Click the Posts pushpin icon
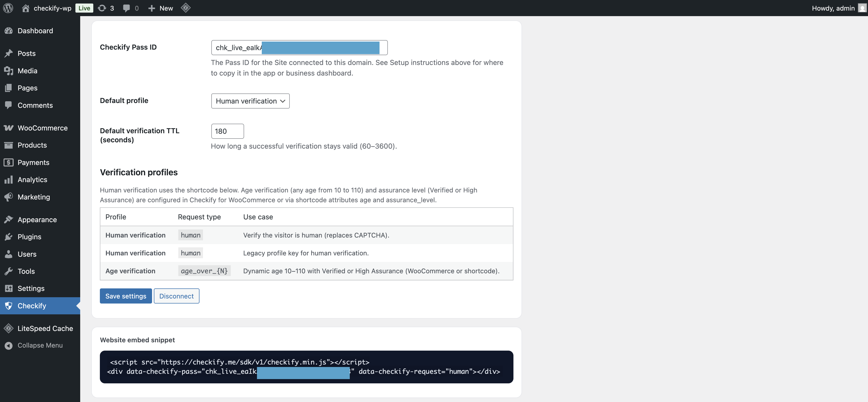The height and width of the screenshot is (402, 868). pyautogui.click(x=9, y=53)
